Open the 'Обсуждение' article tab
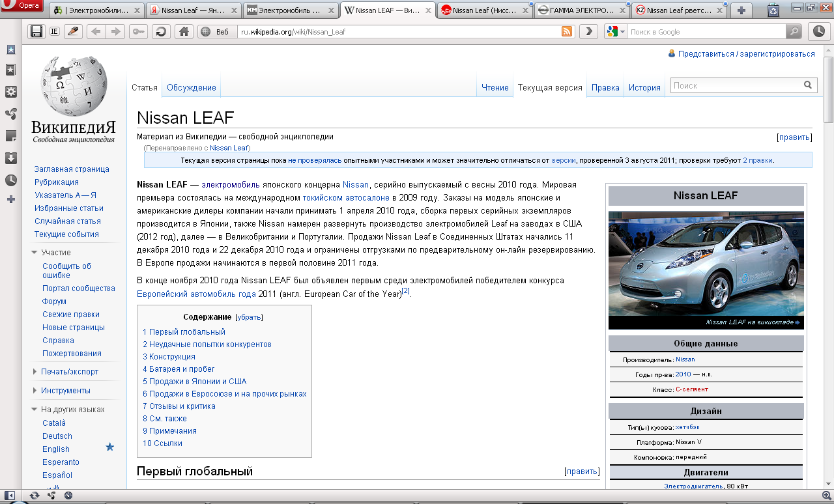The height and width of the screenshot is (504, 834). 191,87
